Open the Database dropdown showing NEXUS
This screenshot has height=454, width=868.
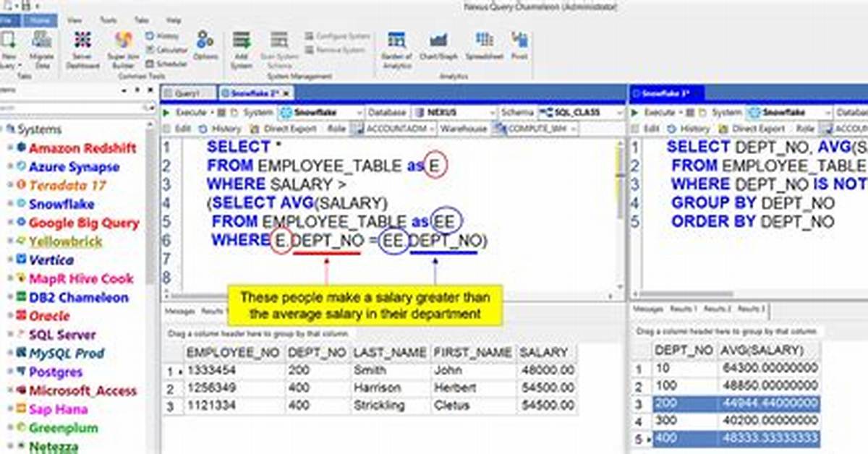coord(454,113)
